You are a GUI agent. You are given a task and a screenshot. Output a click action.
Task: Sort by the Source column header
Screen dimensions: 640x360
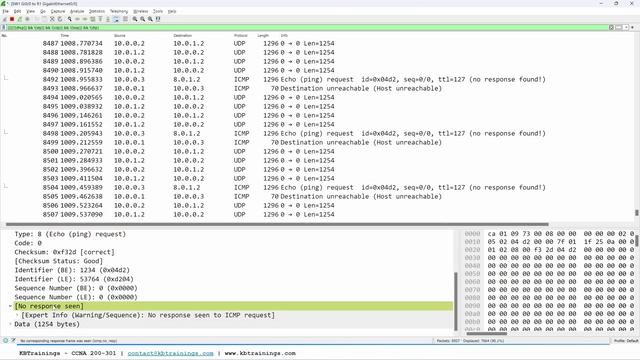pos(120,36)
